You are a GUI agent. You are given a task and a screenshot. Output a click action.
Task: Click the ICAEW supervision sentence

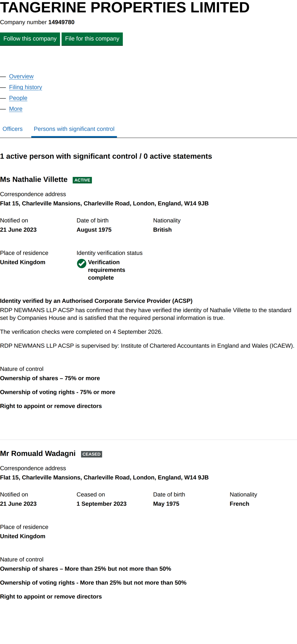(147, 346)
